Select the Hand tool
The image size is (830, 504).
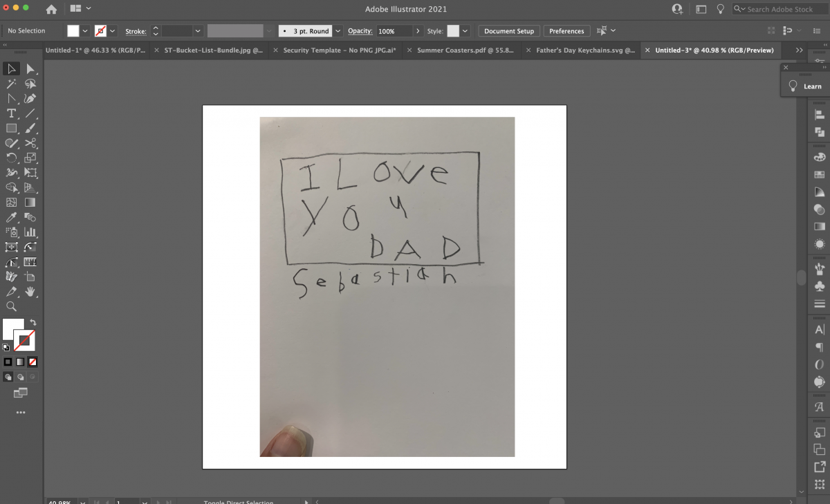point(30,292)
